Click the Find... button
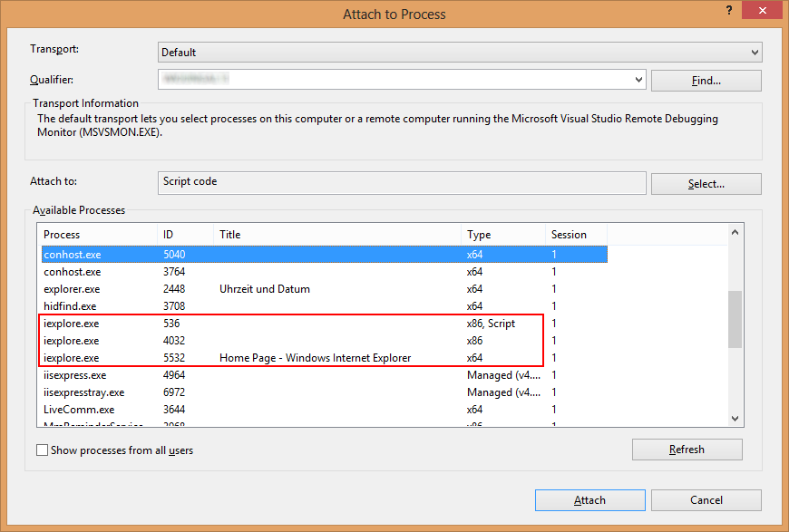Screen dimensions: 789x532 click(x=706, y=81)
